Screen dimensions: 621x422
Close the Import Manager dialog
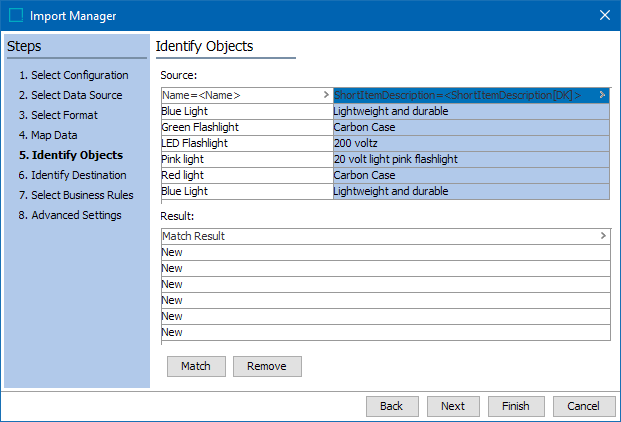click(604, 15)
